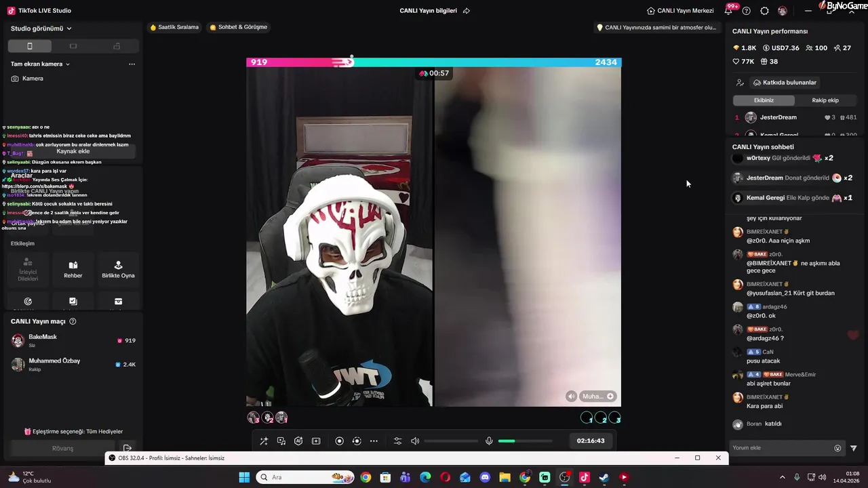Image resolution: width=868 pixels, height=488 pixels.
Task: Switch to Rakip ekip tab
Action: [825, 100]
